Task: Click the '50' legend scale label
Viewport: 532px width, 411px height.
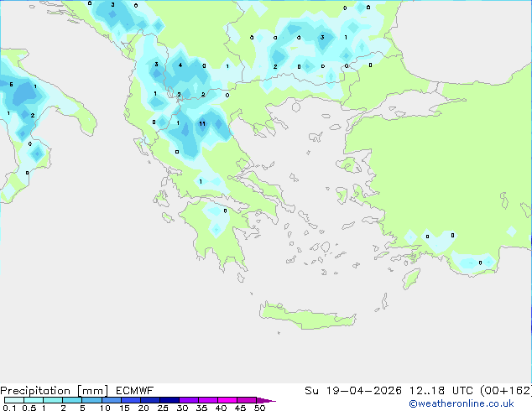Action: tap(259, 408)
